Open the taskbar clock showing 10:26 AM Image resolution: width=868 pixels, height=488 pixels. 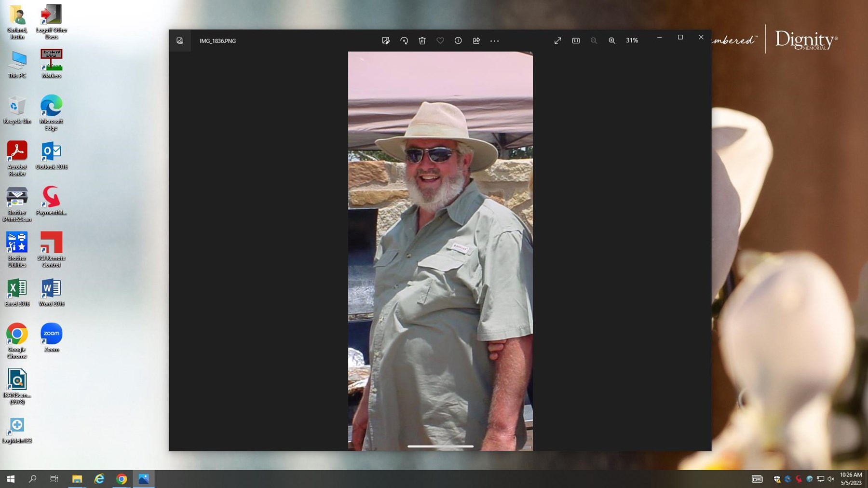(851, 479)
